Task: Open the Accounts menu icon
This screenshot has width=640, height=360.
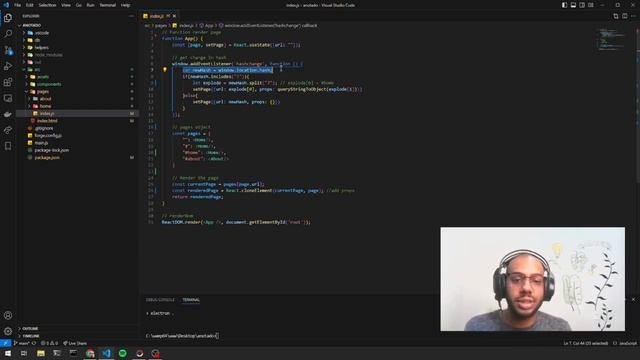Action: click(x=8, y=315)
